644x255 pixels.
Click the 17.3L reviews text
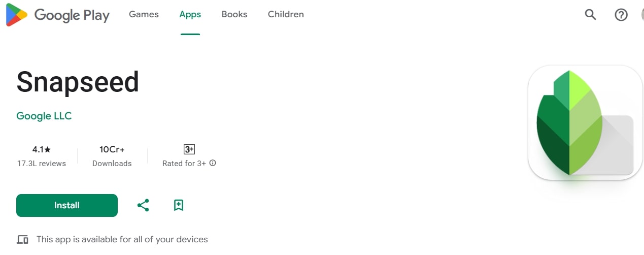tap(42, 163)
